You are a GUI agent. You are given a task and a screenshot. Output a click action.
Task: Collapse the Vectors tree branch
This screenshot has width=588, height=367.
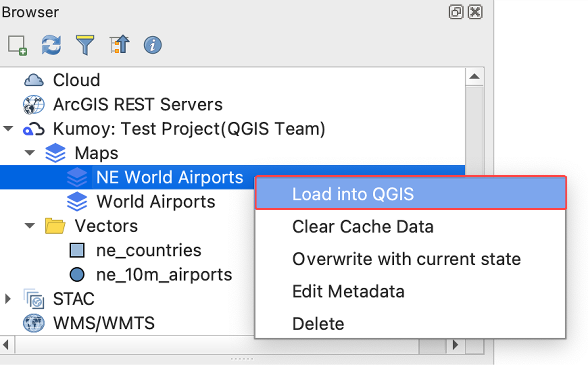(x=30, y=226)
